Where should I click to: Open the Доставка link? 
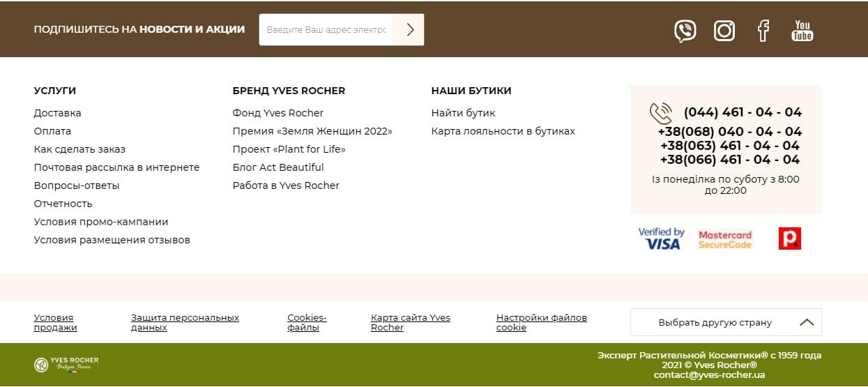pyautogui.click(x=57, y=113)
